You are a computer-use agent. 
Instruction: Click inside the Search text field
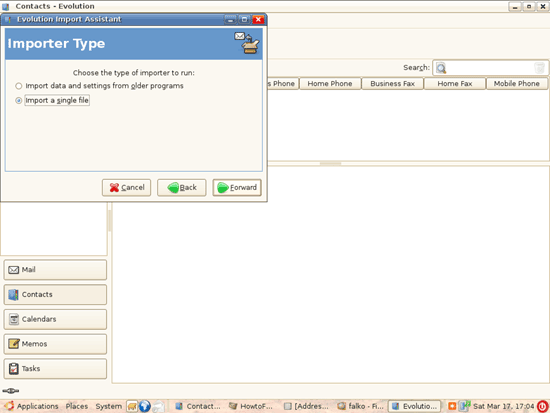tap(490, 68)
